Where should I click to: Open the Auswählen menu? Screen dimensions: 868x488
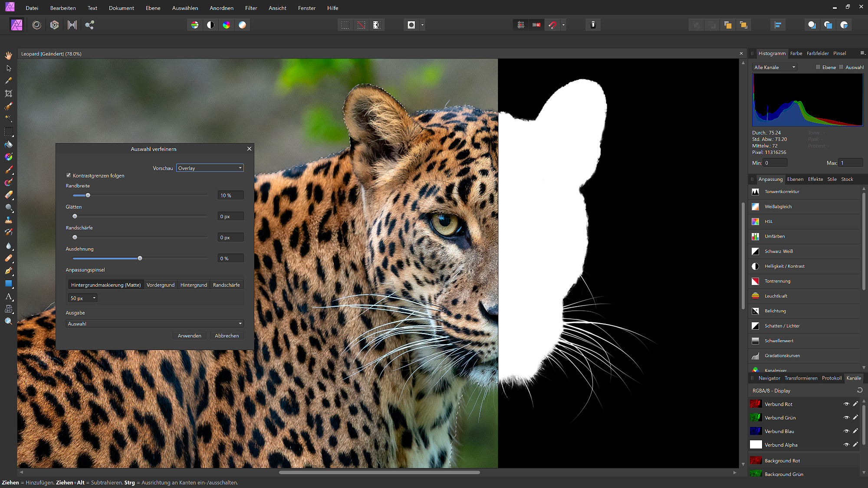pos(185,8)
